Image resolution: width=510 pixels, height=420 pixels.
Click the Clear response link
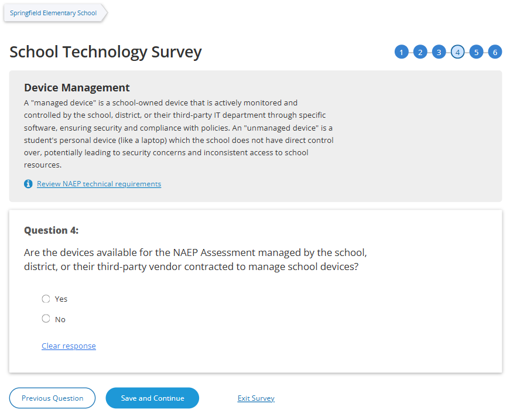69,346
